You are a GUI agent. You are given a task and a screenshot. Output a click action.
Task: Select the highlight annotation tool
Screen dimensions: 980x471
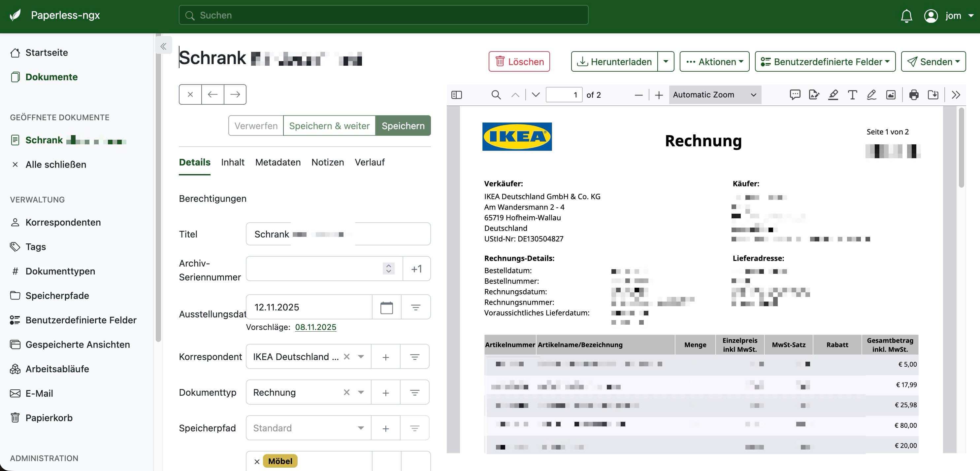point(833,95)
